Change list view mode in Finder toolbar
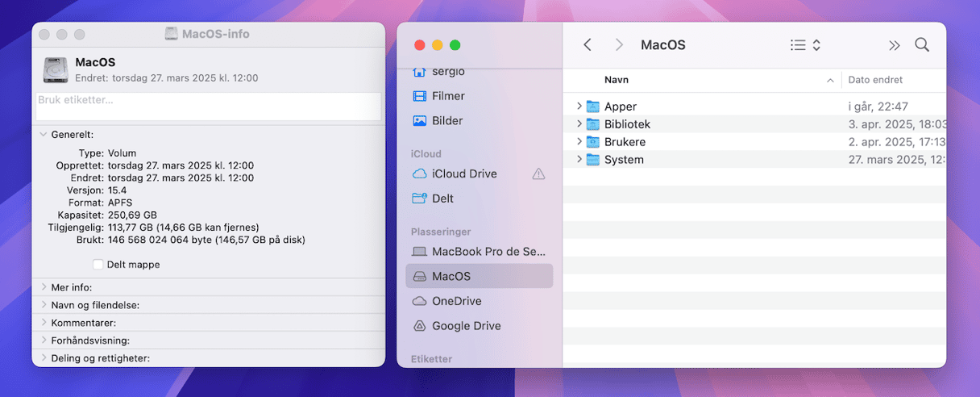Viewport: 980px width, 397px height. (805, 45)
